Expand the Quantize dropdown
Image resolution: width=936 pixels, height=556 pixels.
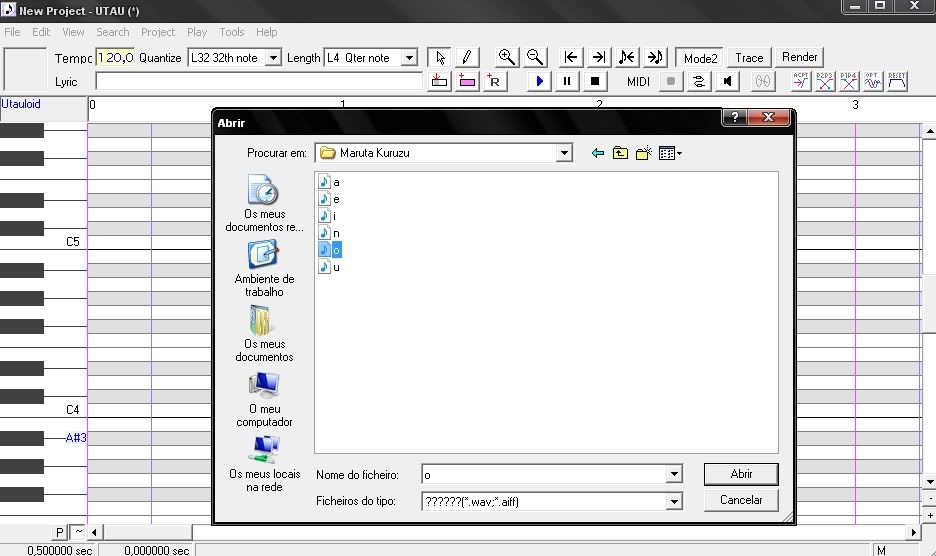click(273, 58)
